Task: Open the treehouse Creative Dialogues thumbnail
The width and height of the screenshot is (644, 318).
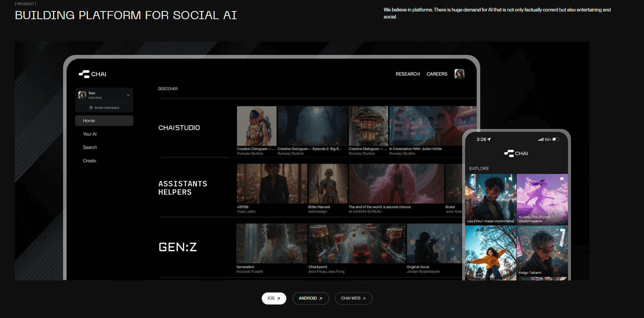Action: 368,126
